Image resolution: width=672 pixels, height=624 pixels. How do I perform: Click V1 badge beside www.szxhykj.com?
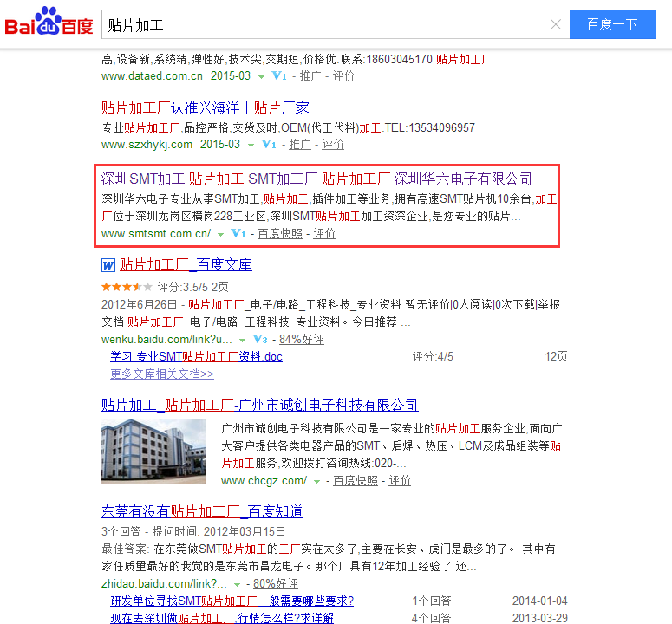click(x=269, y=145)
